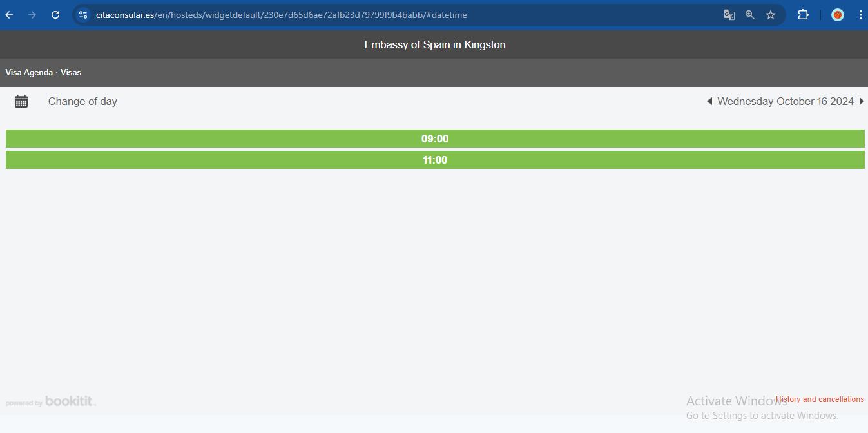Open History and cancellations link
Image resolution: width=868 pixels, height=433 pixels.
820,399
